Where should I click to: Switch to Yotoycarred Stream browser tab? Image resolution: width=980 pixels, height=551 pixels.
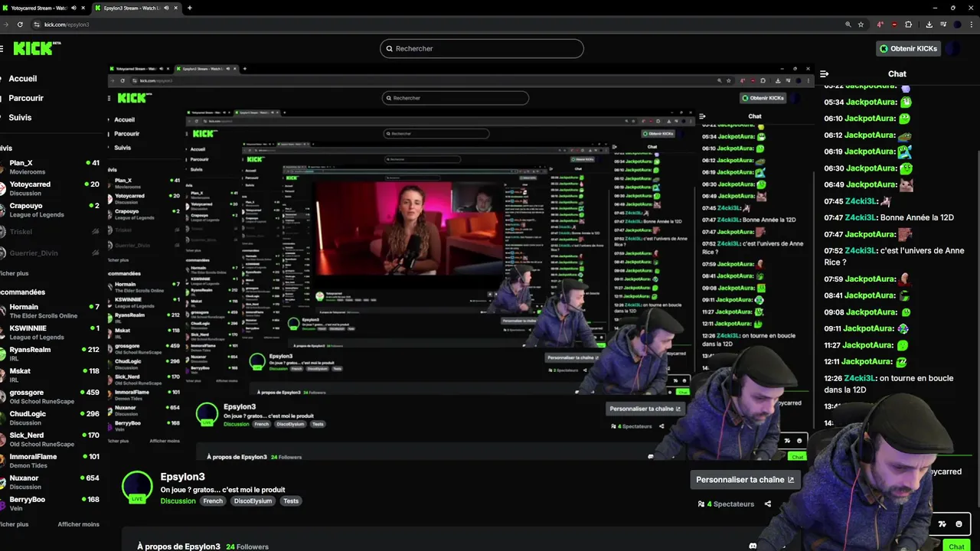point(44,8)
